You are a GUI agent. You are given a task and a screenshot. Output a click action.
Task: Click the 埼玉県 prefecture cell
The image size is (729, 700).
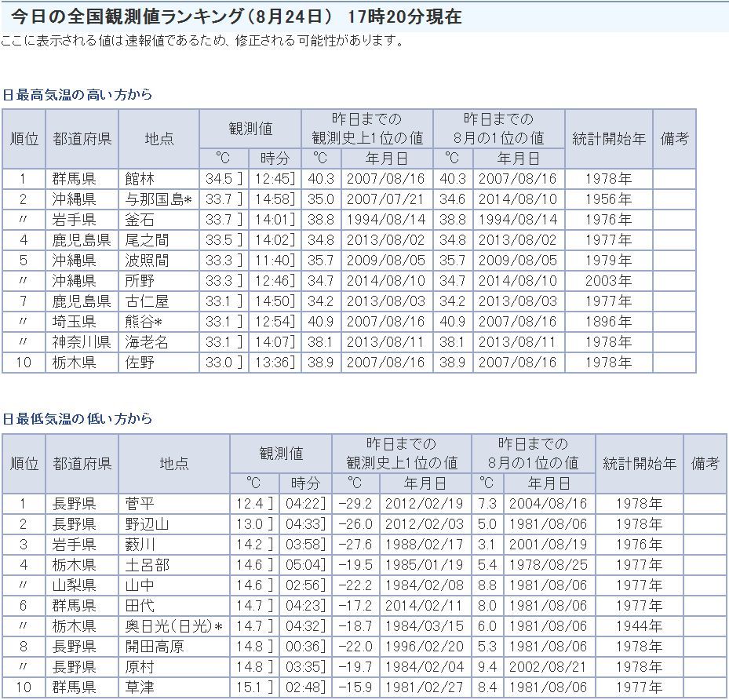[75, 322]
